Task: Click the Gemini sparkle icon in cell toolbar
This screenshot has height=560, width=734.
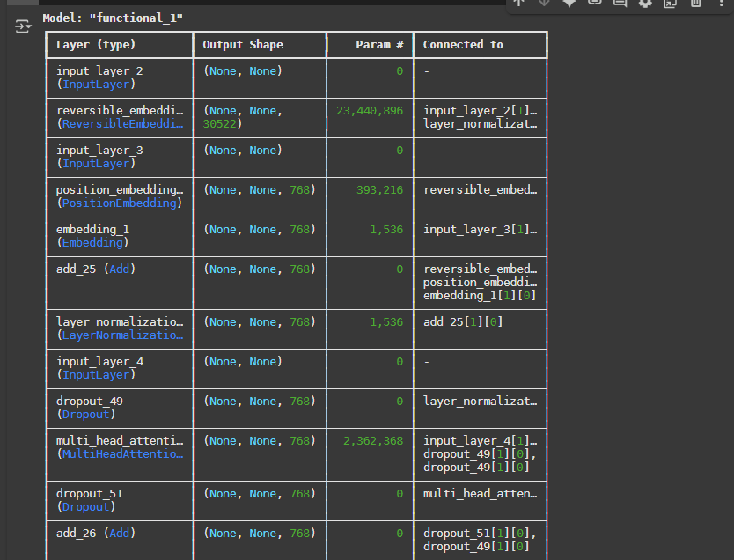Action: click(569, 4)
